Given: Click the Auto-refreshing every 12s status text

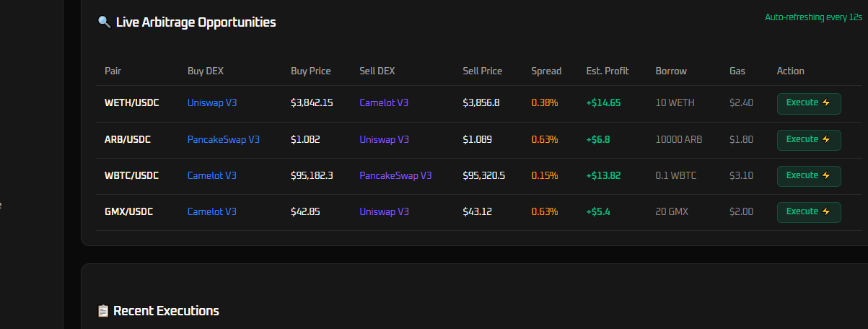Looking at the screenshot, I should [x=814, y=17].
